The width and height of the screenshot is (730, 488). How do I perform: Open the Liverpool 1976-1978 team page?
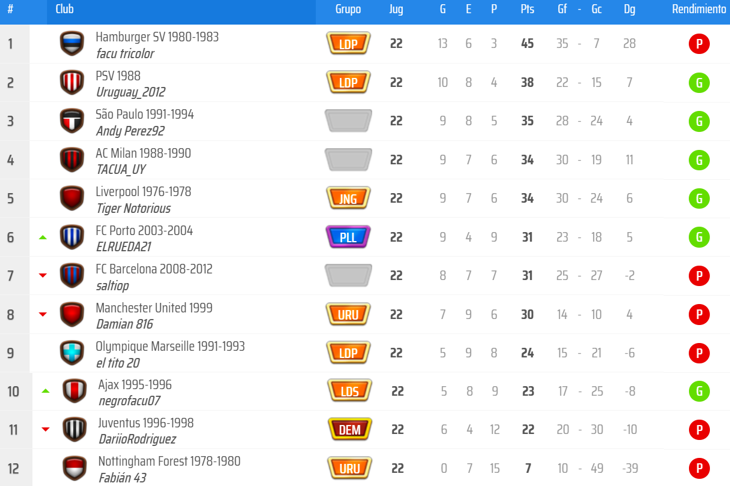coord(143,192)
